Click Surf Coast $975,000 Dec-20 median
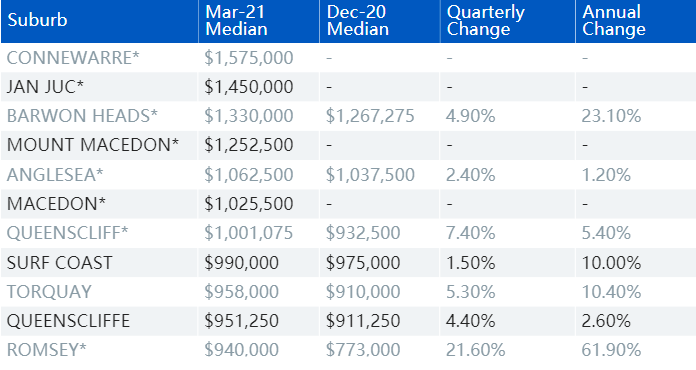Screen dimensions: 696x370 [363, 262]
